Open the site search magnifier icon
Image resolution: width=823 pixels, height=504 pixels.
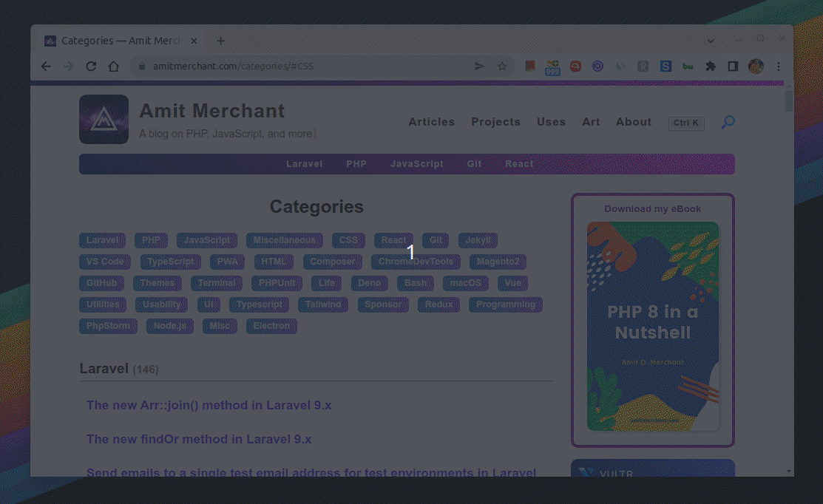click(728, 122)
